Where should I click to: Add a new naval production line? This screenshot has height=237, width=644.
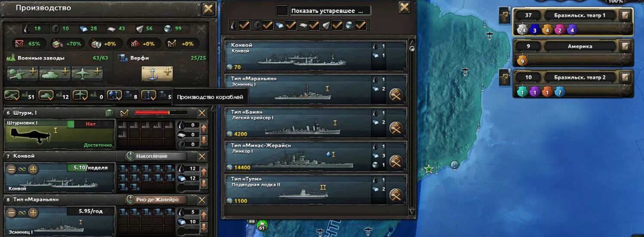pyautogui.click(x=157, y=74)
